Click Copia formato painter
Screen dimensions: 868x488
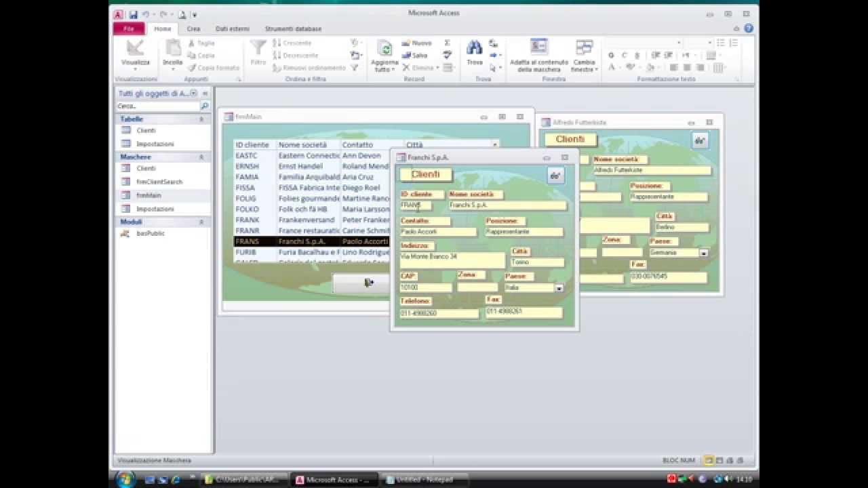click(213, 68)
